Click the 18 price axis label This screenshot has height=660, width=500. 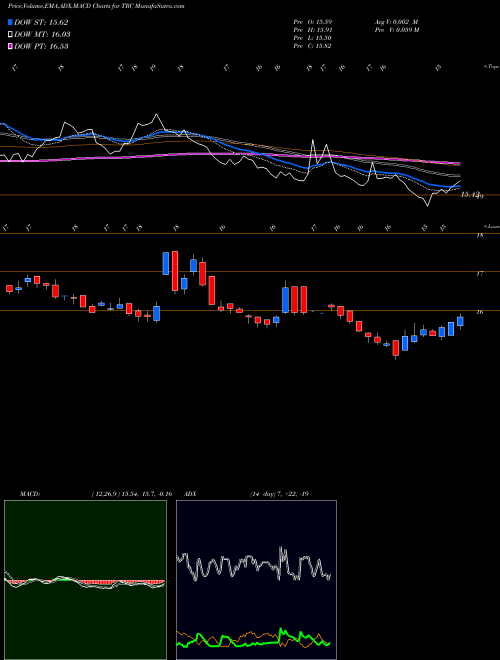479,235
